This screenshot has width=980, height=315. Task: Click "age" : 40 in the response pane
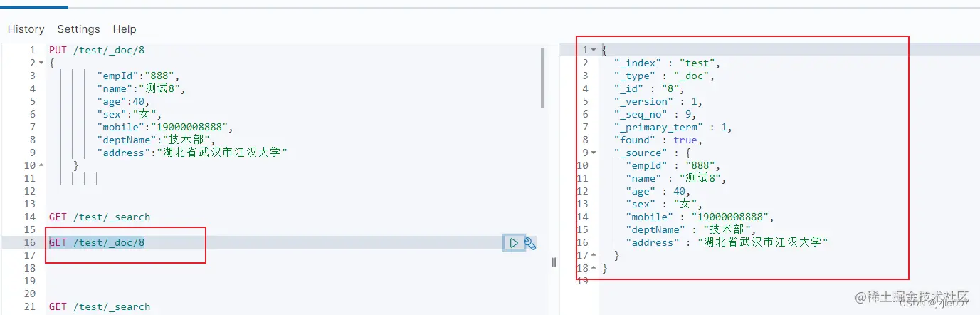click(658, 192)
